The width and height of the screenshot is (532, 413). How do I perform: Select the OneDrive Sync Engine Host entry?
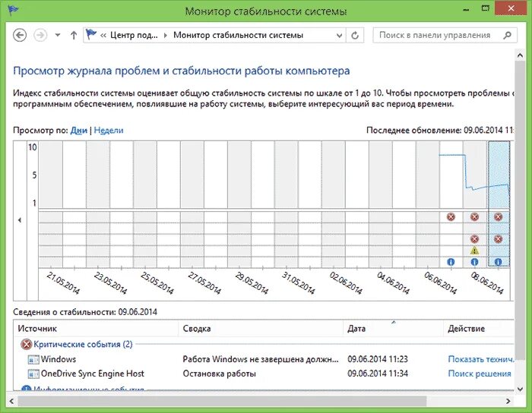coord(92,374)
